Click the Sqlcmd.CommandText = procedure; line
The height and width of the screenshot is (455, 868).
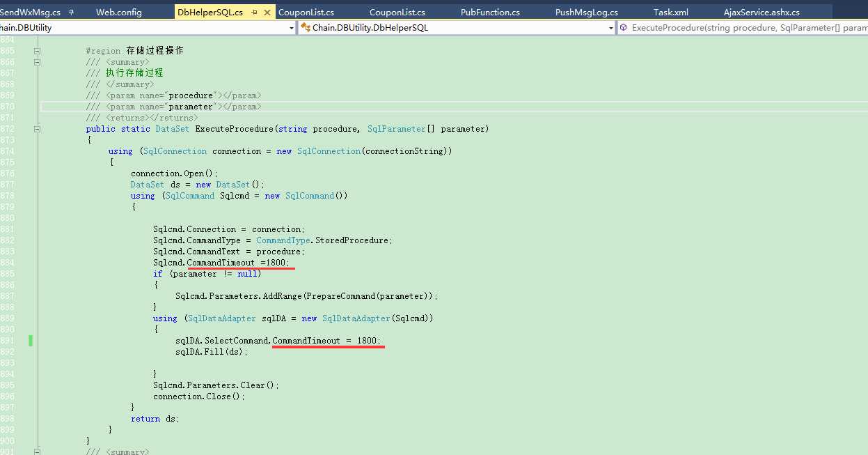(229, 252)
